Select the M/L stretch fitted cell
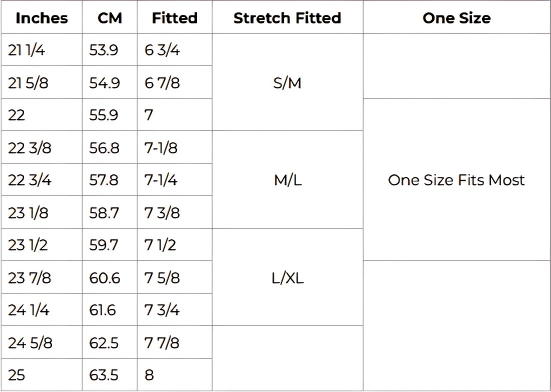This screenshot has height=392, width=551. tap(287, 180)
